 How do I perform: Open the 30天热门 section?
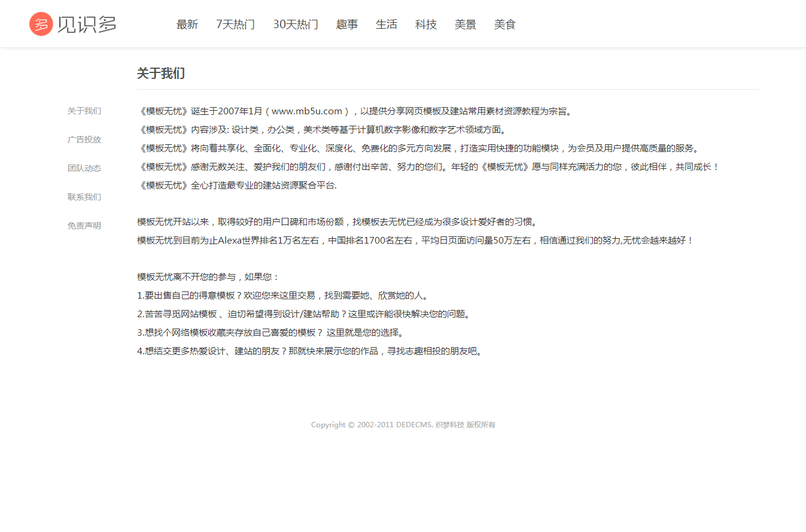click(x=296, y=25)
